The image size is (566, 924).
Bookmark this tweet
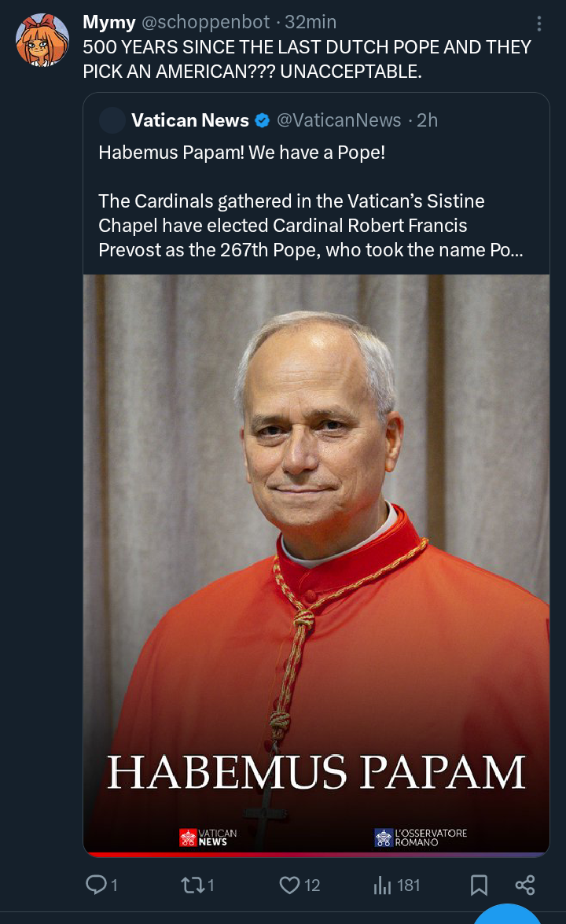479,885
